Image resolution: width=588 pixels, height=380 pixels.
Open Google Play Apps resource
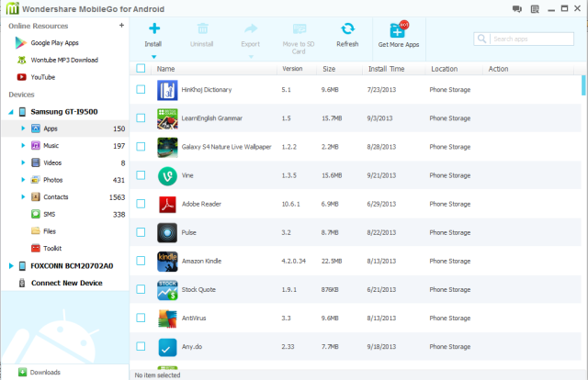pyautogui.click(x=55, y=43)
